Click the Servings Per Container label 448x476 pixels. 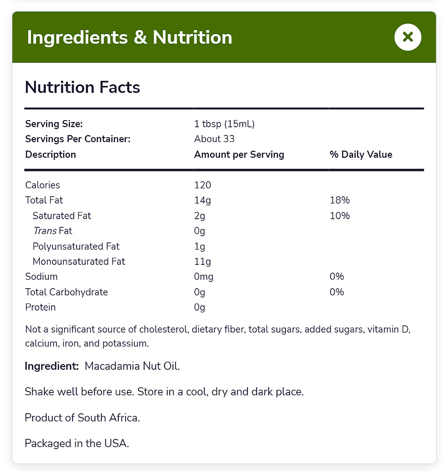pos(78,139)
